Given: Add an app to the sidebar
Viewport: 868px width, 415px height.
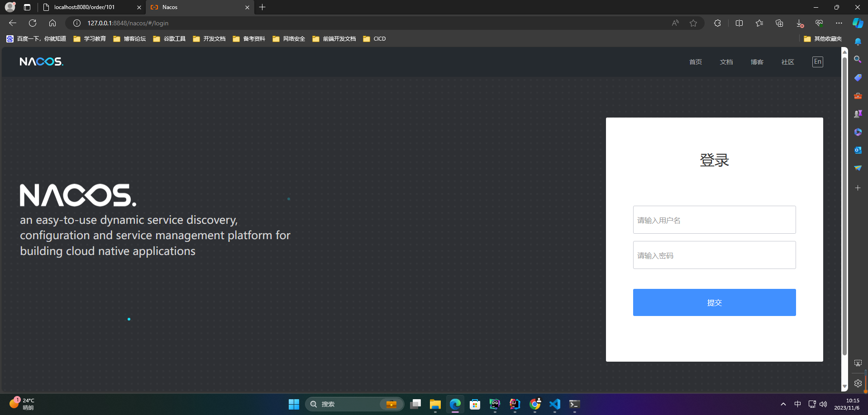Looking at the screenshot, I should click(x=858, y=188).
